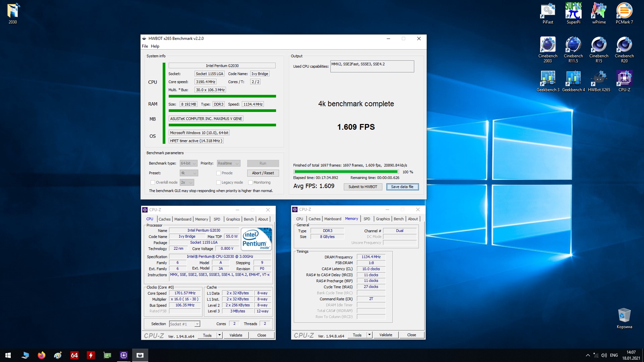Launch PiFast from the desktop
644x362 pixels.
548,13
